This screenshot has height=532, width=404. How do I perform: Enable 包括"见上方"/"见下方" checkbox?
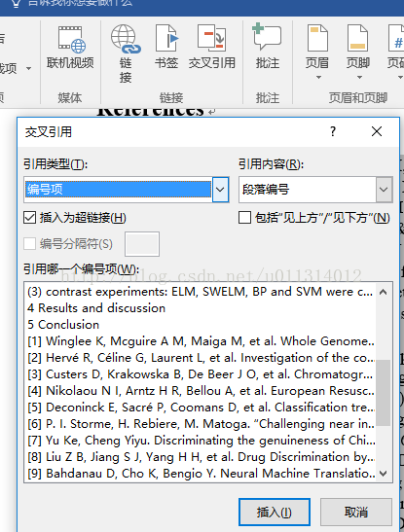(244, 218)
